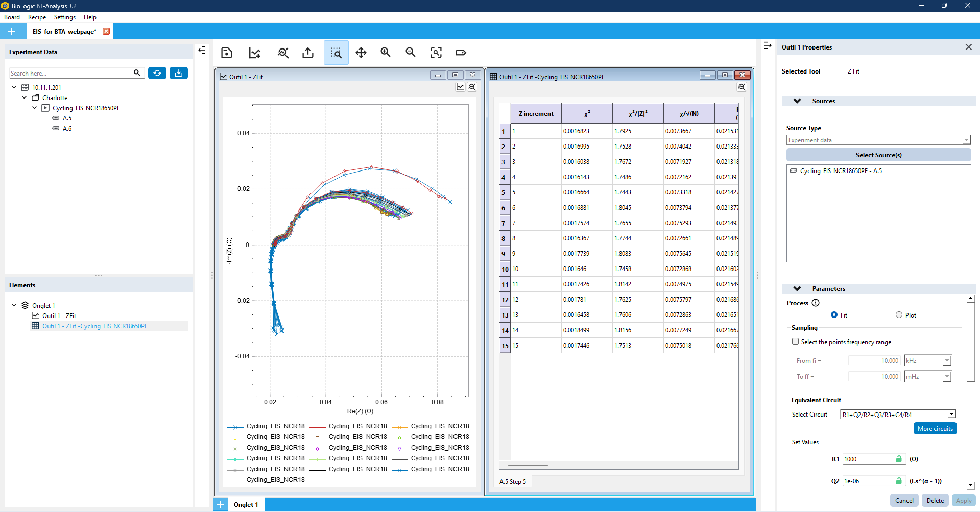Click the add graph icon in the toolbar
Viewport: 980px width, 512px height.
click(255, 53)
